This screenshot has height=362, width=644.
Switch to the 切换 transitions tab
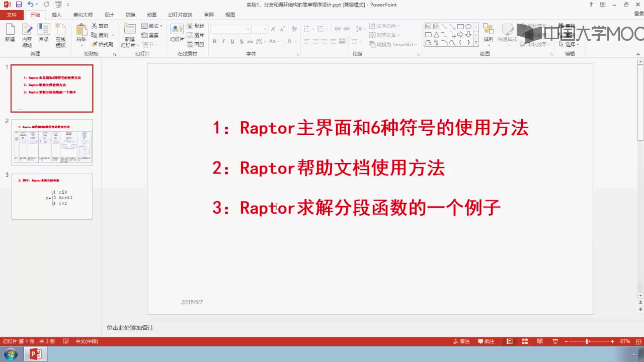(130, 15)
